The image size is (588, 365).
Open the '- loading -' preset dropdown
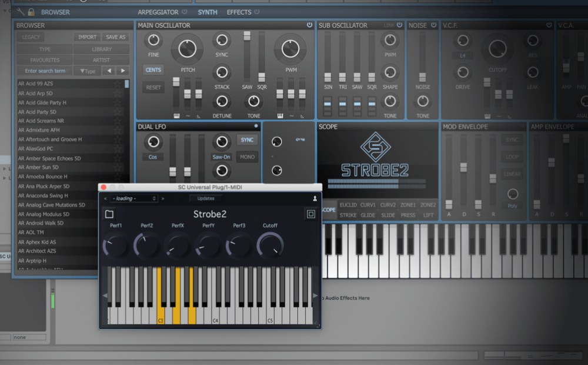(134, 198)
